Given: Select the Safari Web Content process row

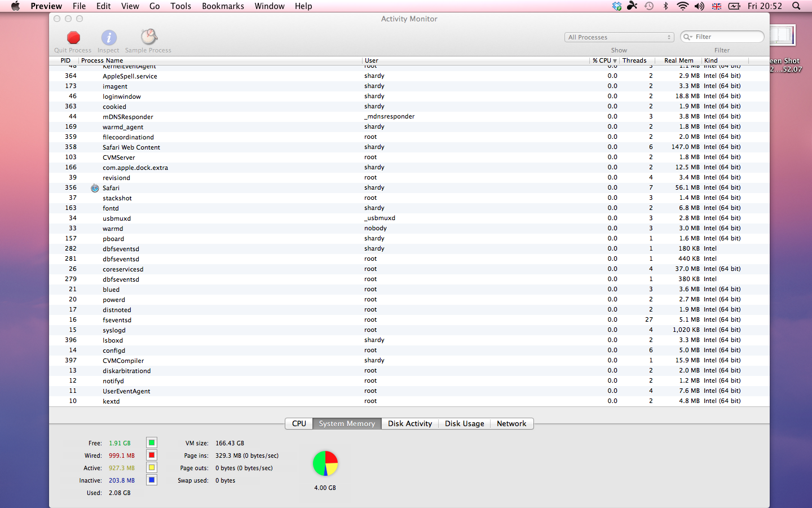Looking at the screenshot, I should [x=409, y=147].
